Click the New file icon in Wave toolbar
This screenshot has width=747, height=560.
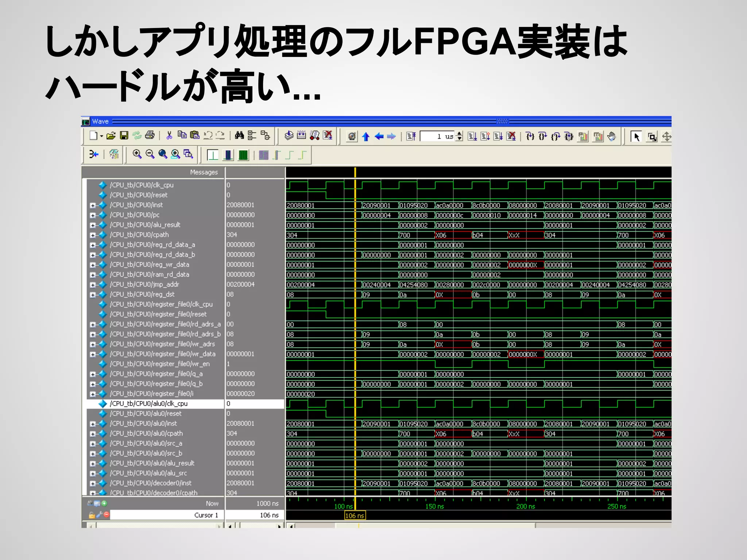tap(93, 136)
